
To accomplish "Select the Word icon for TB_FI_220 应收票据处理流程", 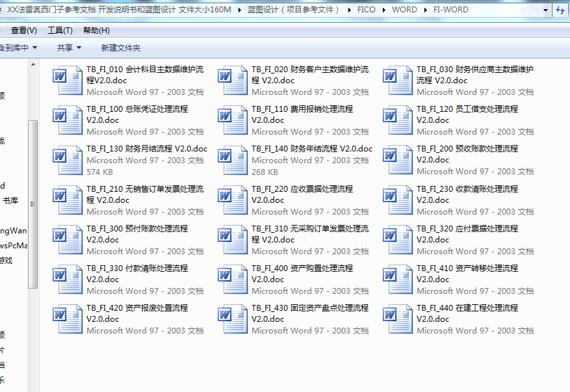I will [x=233, y=200].
